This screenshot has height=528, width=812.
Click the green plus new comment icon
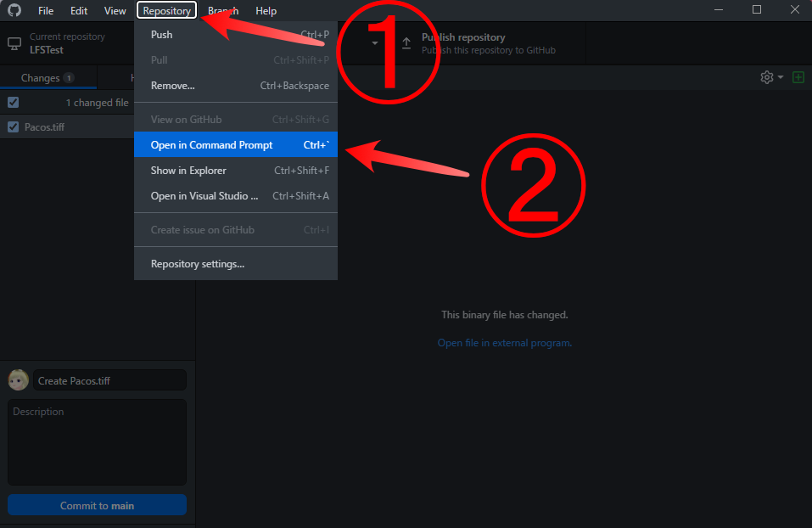point(798,76)
